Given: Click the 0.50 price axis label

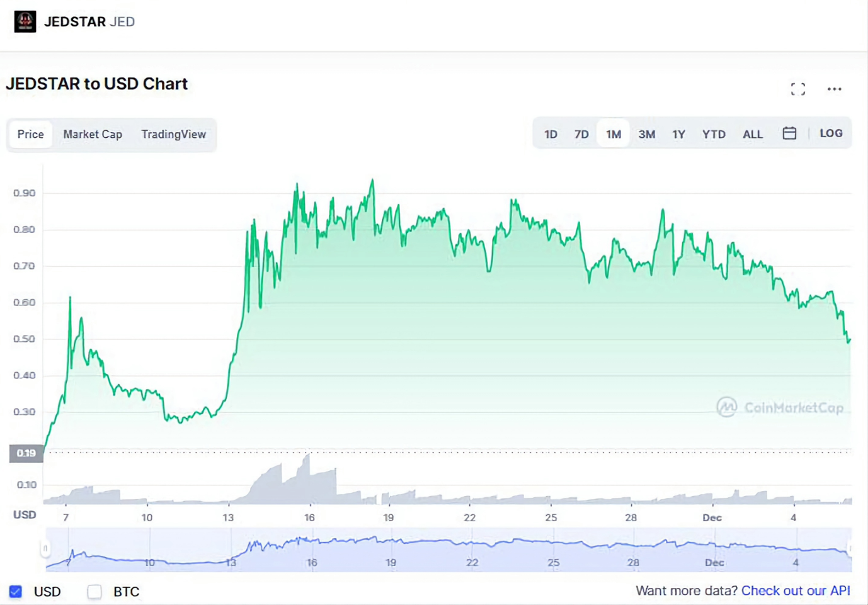Looking at the screenshot, I should (24, 339).
